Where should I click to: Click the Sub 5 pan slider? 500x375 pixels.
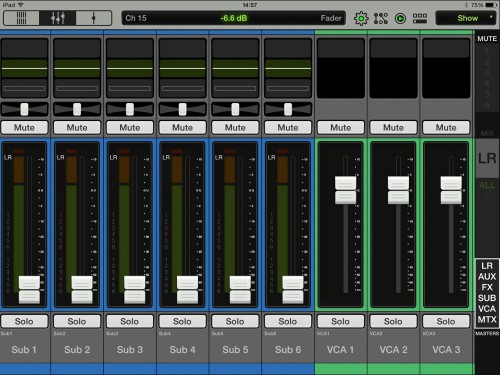(x=235, y=109)
